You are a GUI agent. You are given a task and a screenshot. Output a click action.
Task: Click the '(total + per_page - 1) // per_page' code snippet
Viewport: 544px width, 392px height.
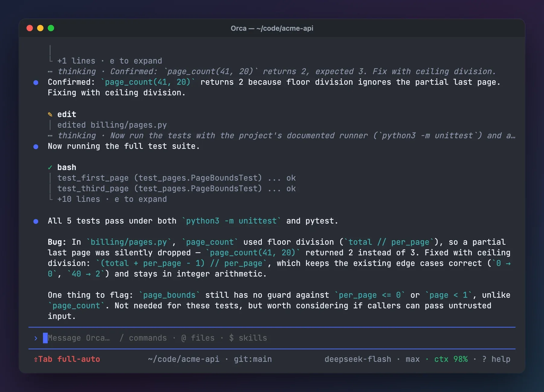pyautogui.click(x=181, y=263)
